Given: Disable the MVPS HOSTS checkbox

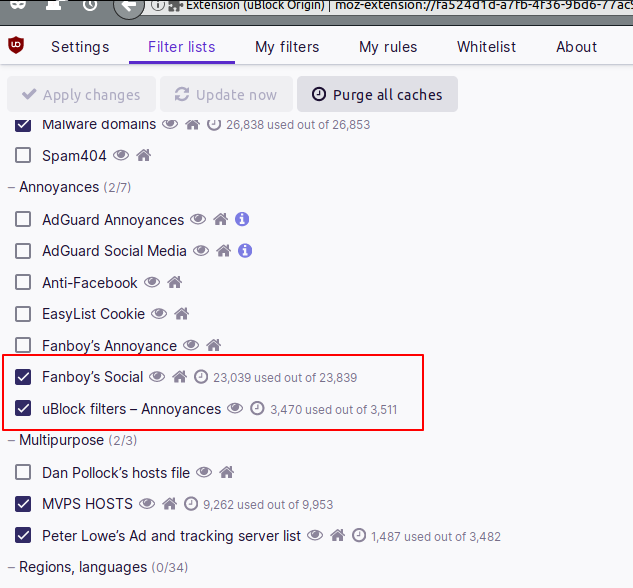Looking at the screenshot, I should (23, 504).
